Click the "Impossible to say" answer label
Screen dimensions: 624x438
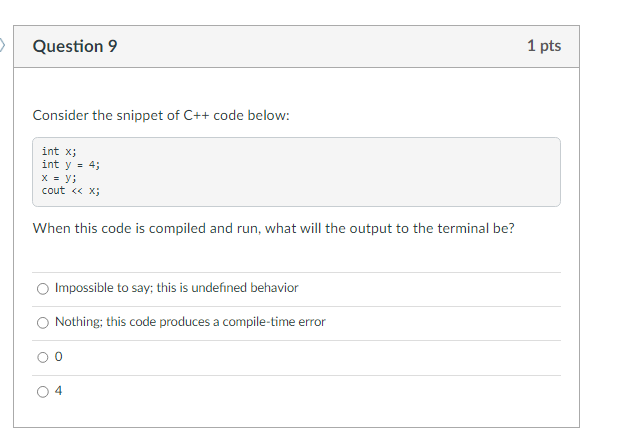pos(176,288)
